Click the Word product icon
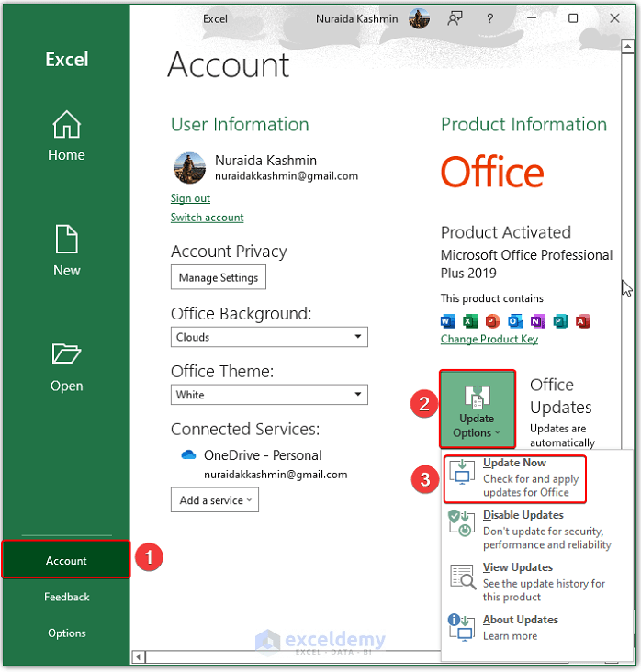The image size is (641, 672). coord(447,321)
